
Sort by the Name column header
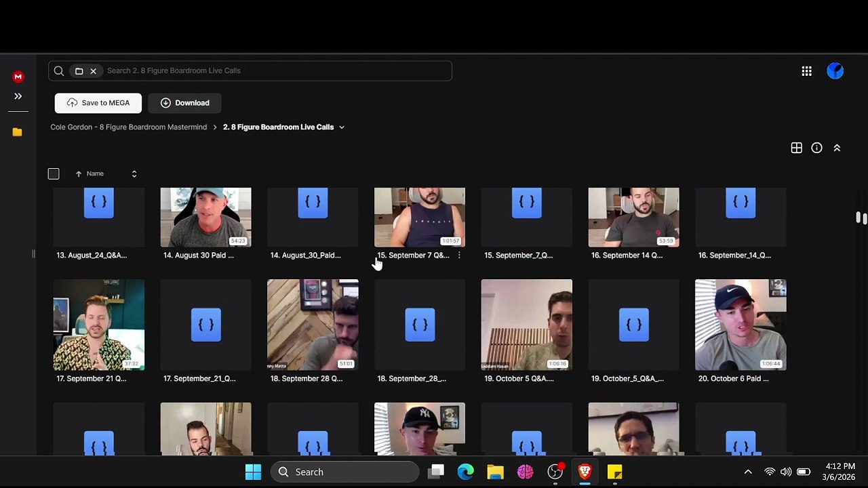tap(95, 174)
